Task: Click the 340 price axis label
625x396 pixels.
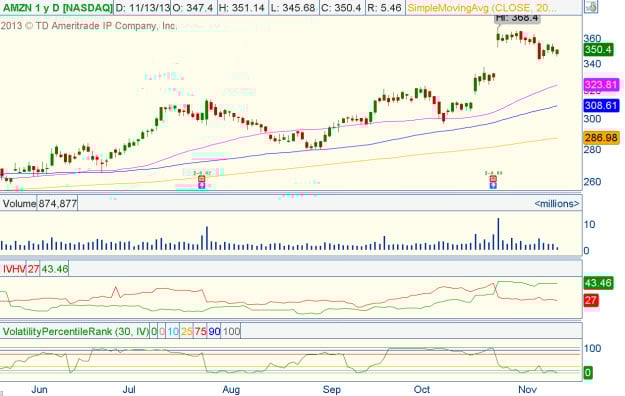Action: 592,64
